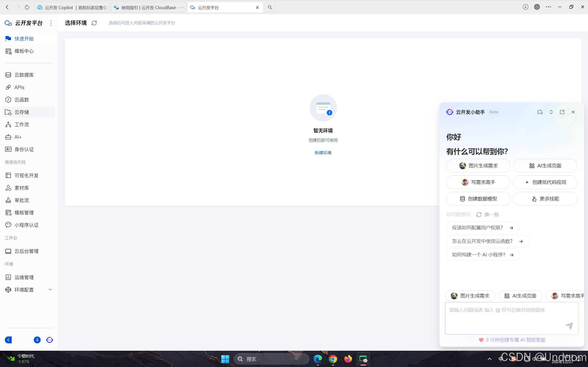Screen dimensions: 588x367
Task: Select suggestion 怎么在云开发中使用云函数?
Action: click(488, 241)
